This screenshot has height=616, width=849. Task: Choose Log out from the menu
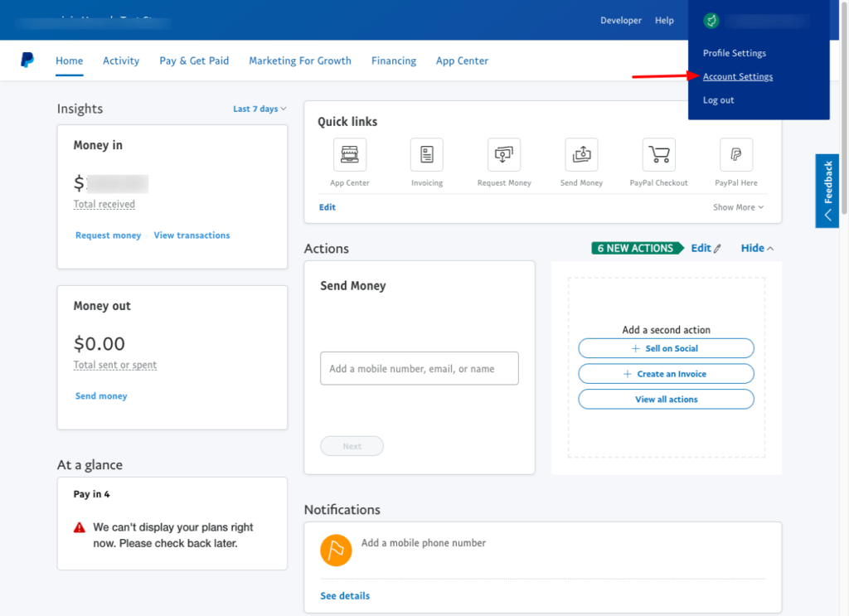tap(718, 100)
